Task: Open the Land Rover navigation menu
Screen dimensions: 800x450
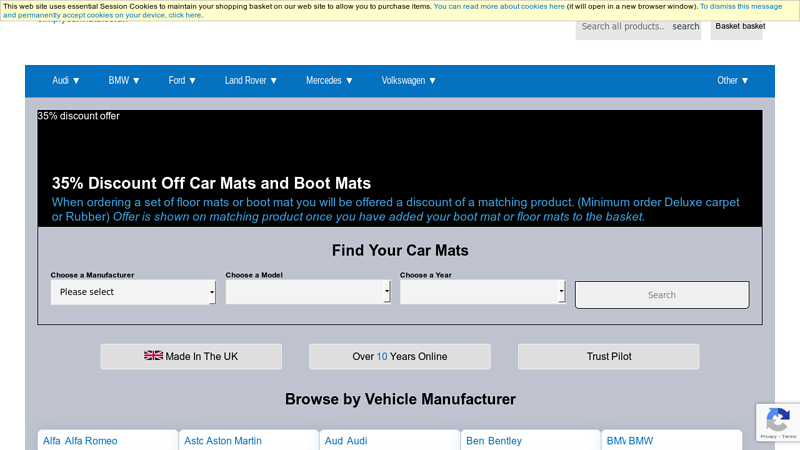Action: (251, 81)
